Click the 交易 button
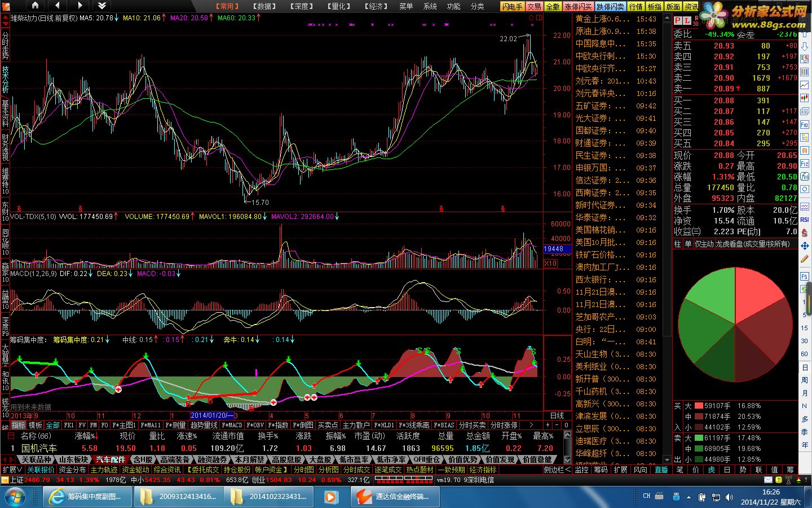 [x=535, y=7]
